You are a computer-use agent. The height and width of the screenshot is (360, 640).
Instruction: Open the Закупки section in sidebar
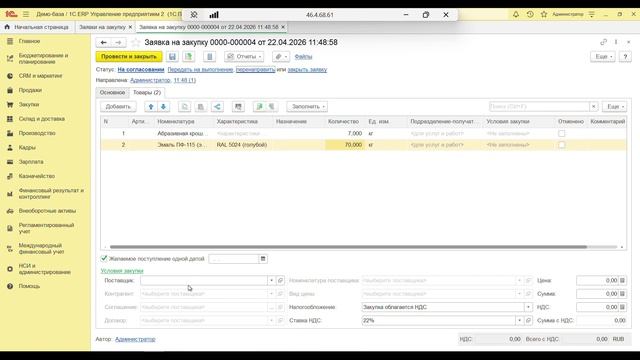[x=29, y=104]
